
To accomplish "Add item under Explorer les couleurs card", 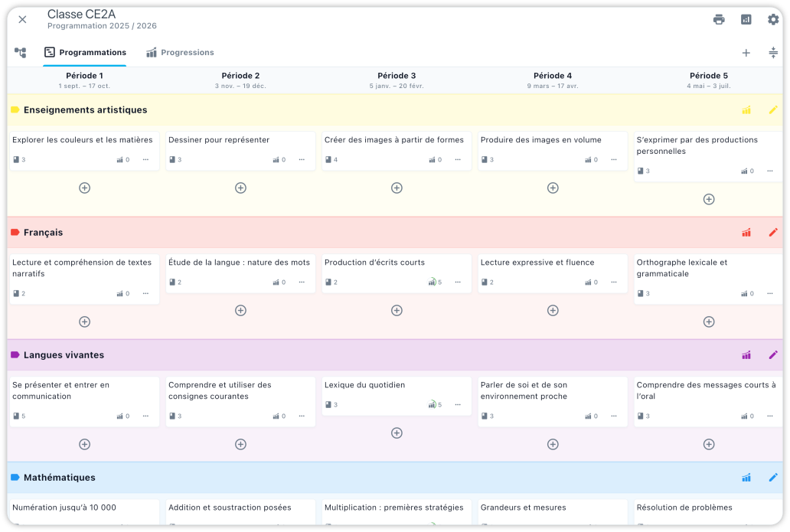I will click(85, 188).
